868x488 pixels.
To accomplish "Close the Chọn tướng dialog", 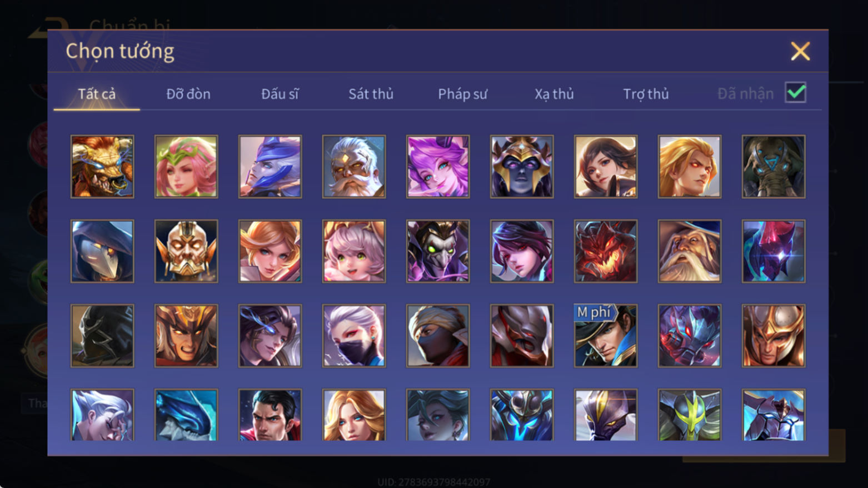I will [800, 51].
